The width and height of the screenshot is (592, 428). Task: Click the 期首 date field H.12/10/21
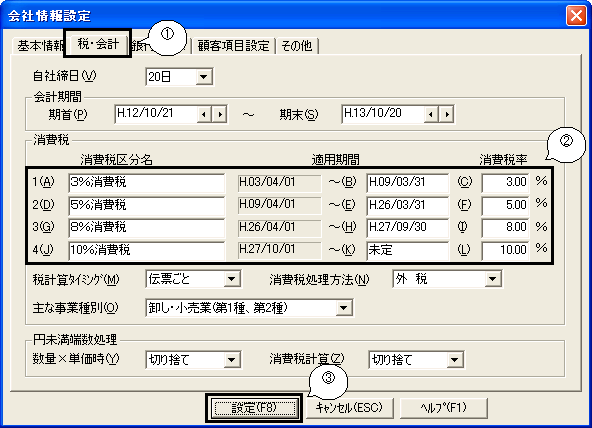(156, 114)
